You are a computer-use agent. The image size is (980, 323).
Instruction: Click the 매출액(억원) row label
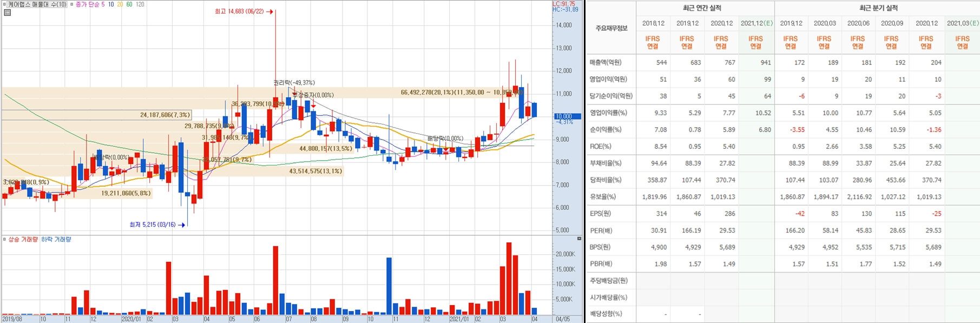coord(606,63)
